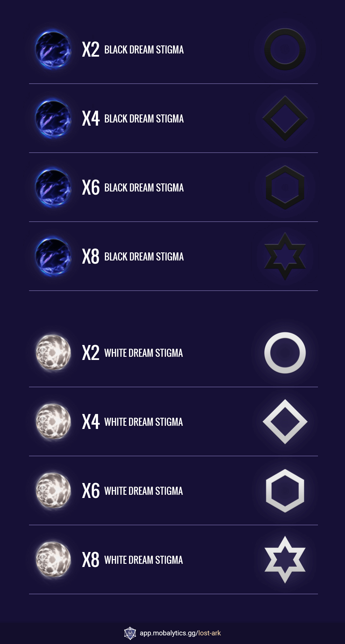Click the white circle stigma symbol

click(x=285, y=353)
